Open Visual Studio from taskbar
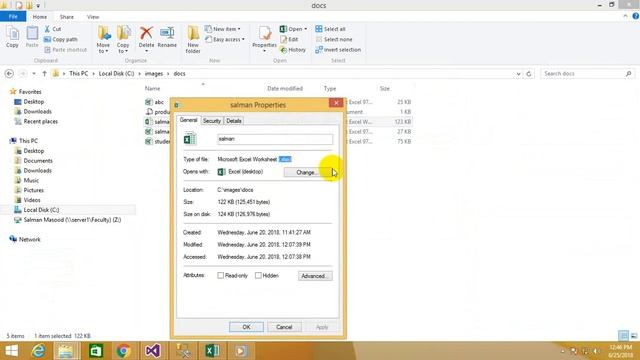The height and width of the screenshot is (360, 640). click(152, 351)
